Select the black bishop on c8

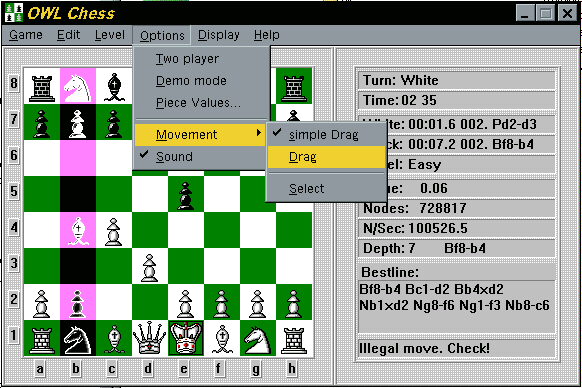pos(114,87)
